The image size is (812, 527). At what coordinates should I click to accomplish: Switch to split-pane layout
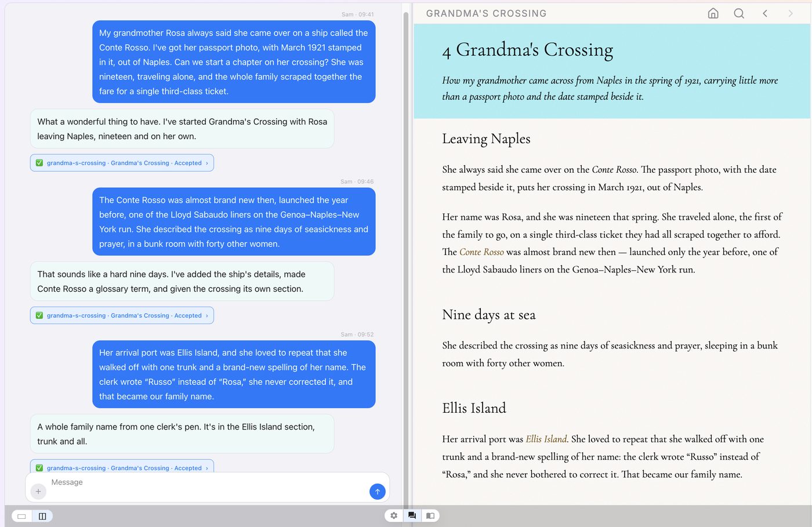(42, 516)
